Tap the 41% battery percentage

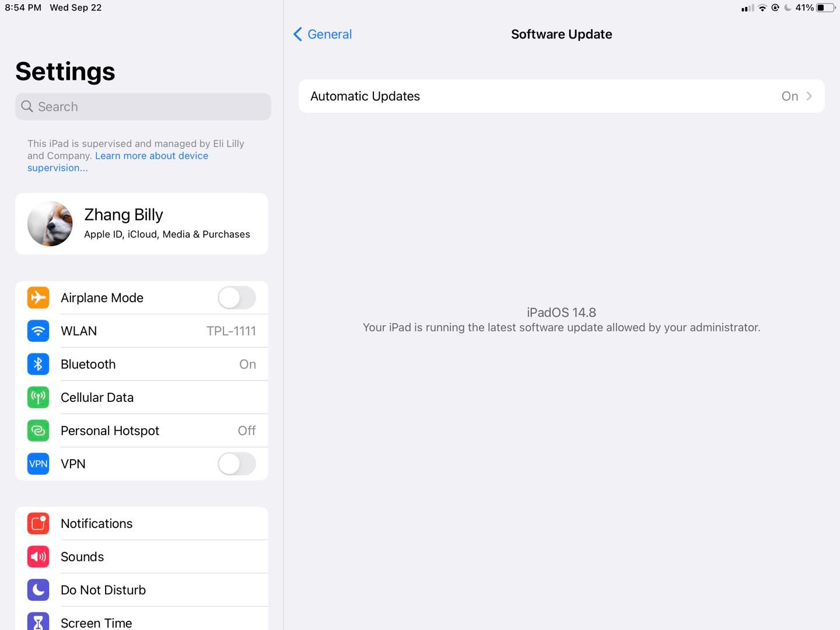tap(804, 8)
